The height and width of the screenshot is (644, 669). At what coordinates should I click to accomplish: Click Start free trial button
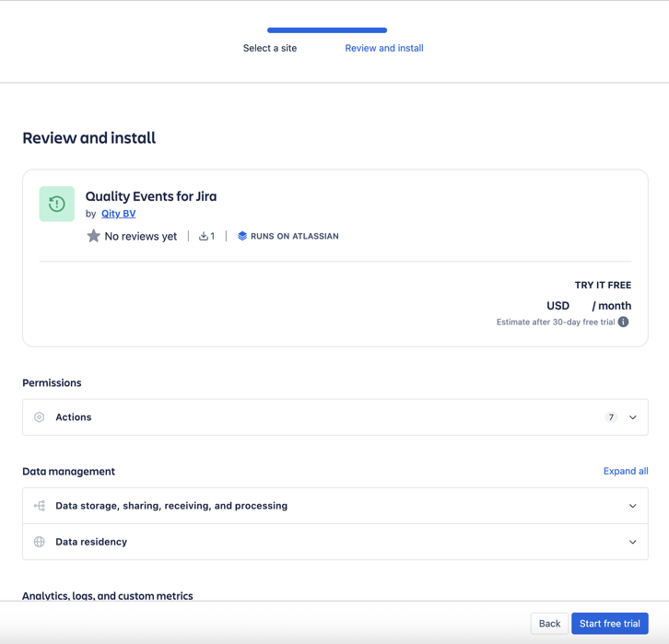coord(610,624)
